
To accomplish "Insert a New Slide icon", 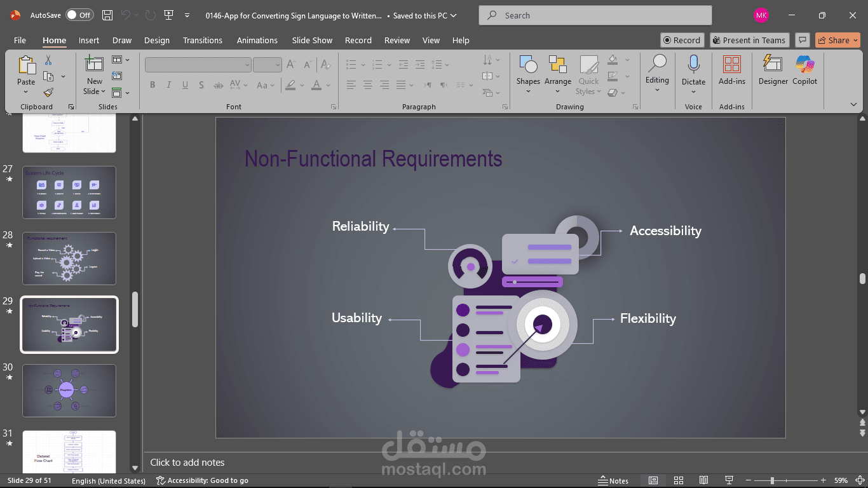I will point(94,64).
